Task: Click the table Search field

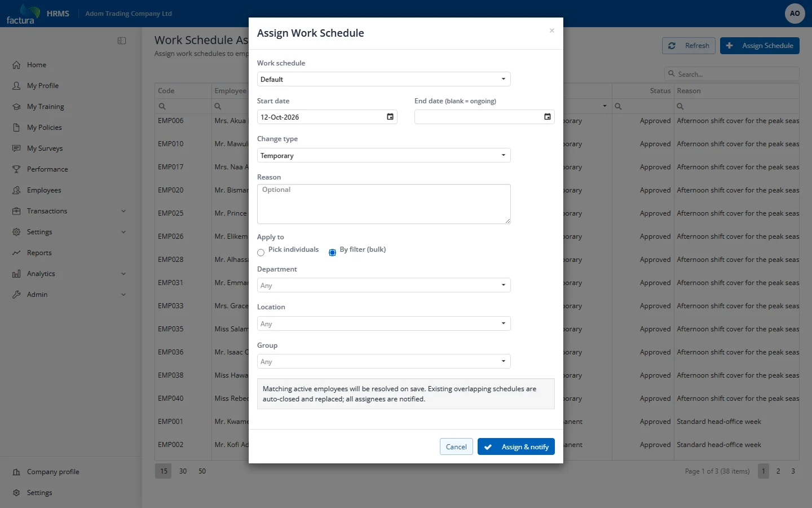Action: pos(732,74)
